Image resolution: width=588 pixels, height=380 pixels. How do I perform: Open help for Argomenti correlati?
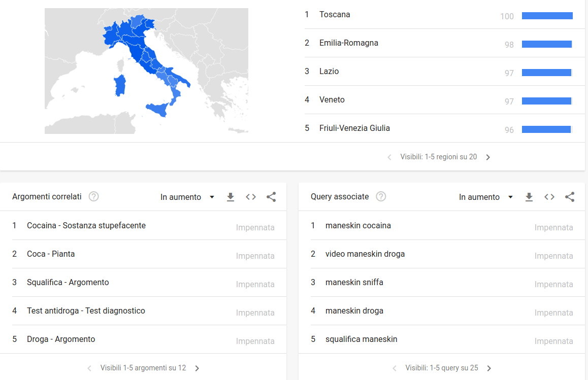(94, 197)
